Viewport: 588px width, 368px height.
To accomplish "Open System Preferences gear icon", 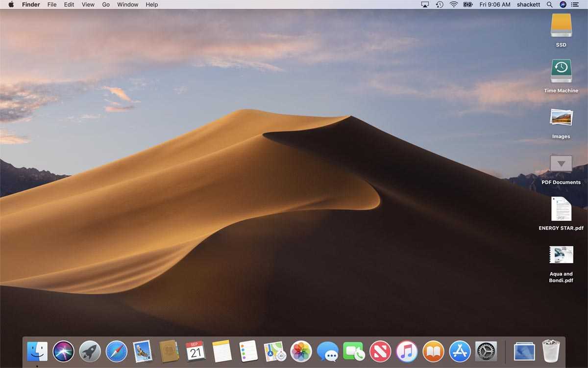I will tap(486, 351).
